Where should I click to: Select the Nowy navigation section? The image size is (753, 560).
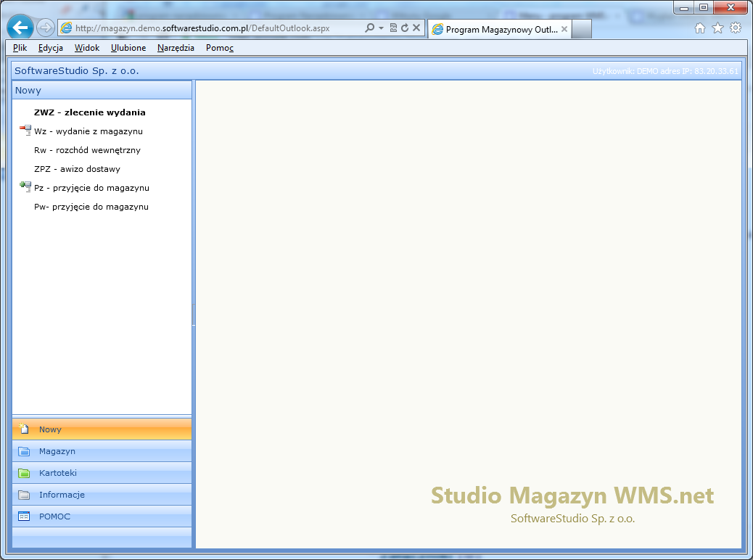pyautogui.click(x=102, y=429)
